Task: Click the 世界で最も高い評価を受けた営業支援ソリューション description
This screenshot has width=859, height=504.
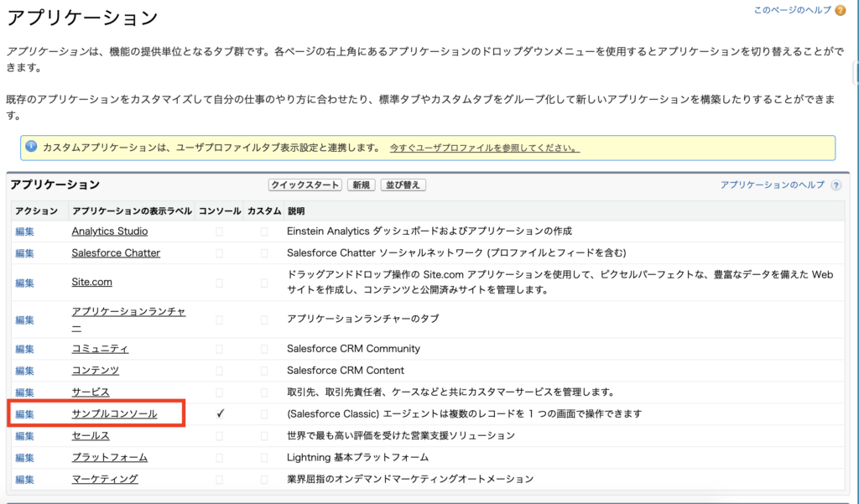Action: [x=401, y=435]
